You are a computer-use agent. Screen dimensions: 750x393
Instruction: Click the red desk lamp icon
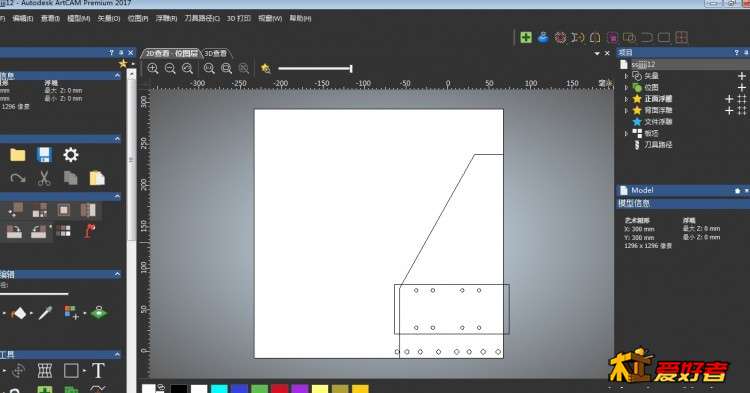[x=89, y=231]
